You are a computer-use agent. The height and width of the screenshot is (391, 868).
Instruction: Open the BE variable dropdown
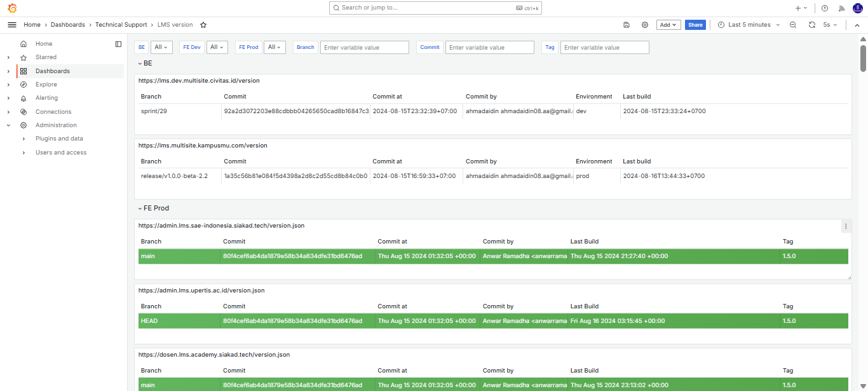click(161, 47)
